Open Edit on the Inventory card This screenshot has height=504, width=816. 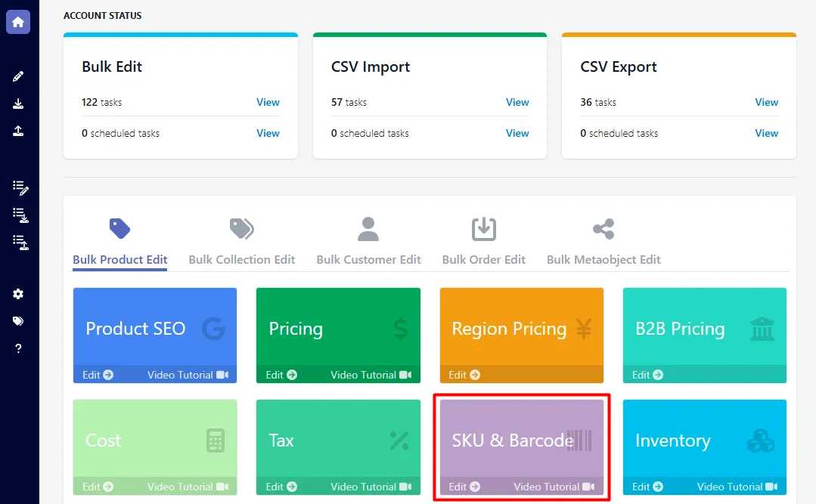click(x=648, y=487)
